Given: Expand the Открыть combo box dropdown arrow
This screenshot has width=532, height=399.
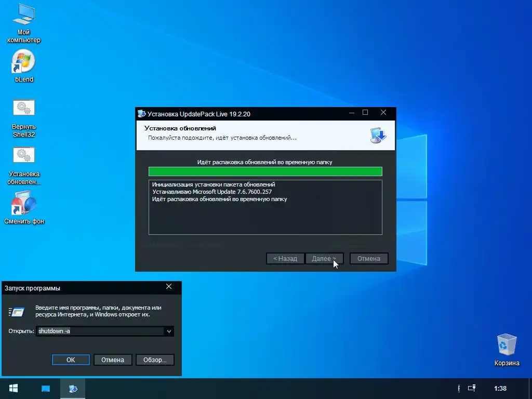Looking at the screenshot, I should (x=169, y=331).
